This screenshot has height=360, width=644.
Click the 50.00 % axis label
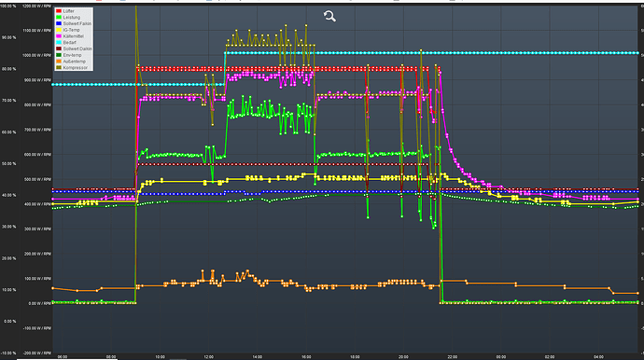tap(9, 164)
